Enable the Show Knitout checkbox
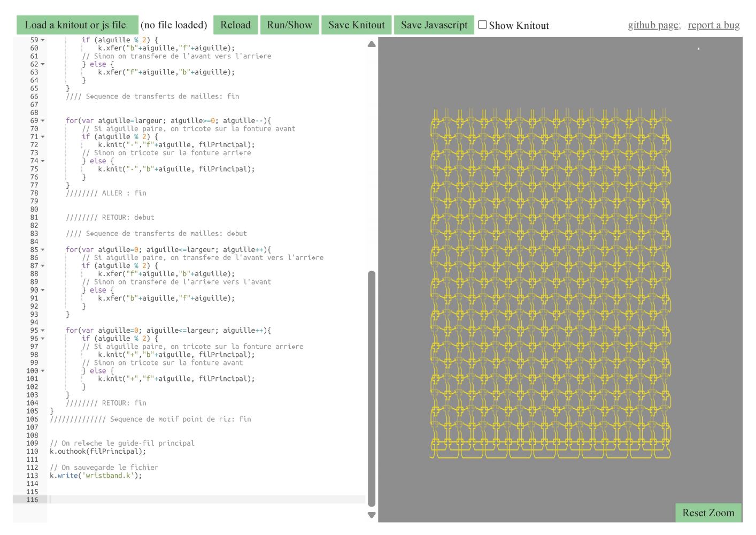756x535 pixels. point(482,25)
